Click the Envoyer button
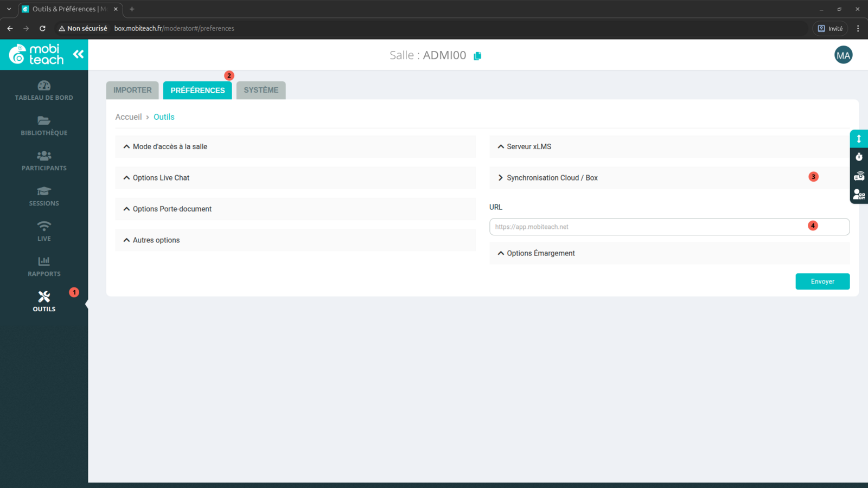The image size is (868, 488). pos(822,281)
